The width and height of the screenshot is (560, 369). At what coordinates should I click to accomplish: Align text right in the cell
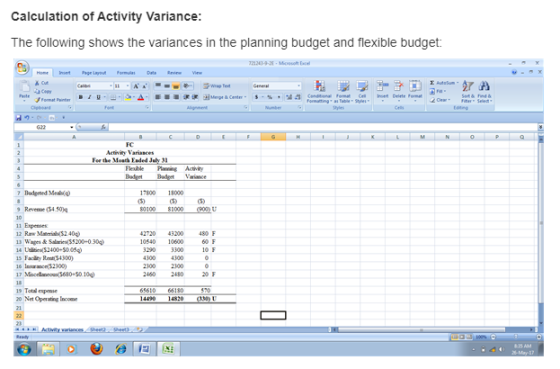(176, 97)
